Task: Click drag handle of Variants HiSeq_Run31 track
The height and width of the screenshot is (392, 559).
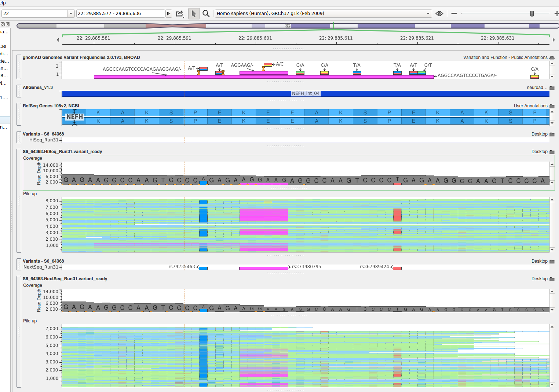Action: [19, 137]
